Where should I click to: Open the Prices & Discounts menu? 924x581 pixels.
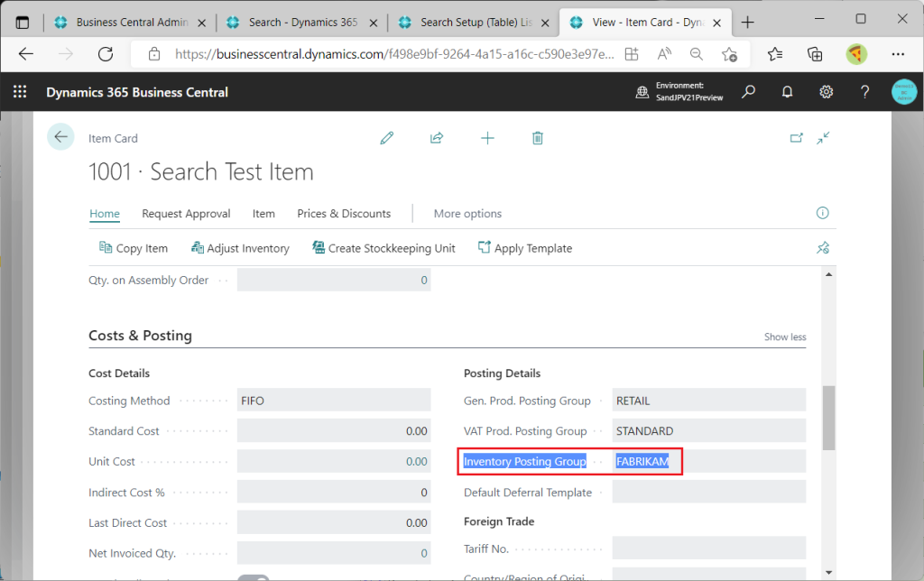pyautogui.click(x=344, y=213)
